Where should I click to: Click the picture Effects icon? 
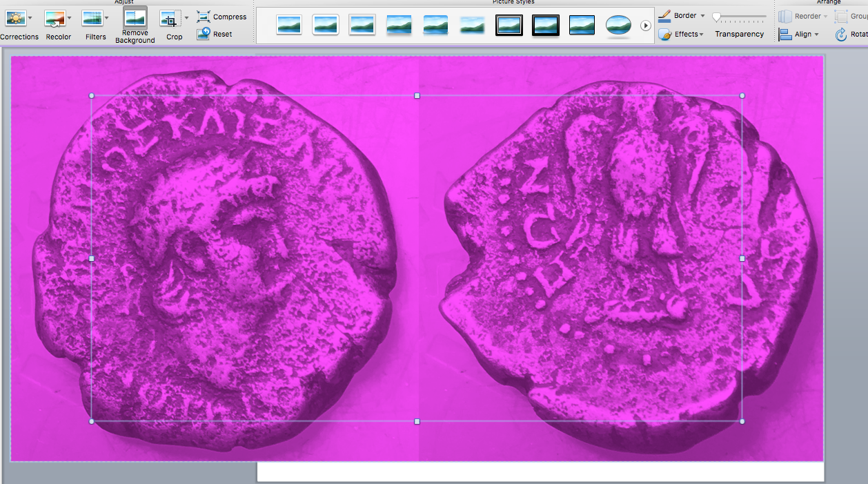click(664, 34)
